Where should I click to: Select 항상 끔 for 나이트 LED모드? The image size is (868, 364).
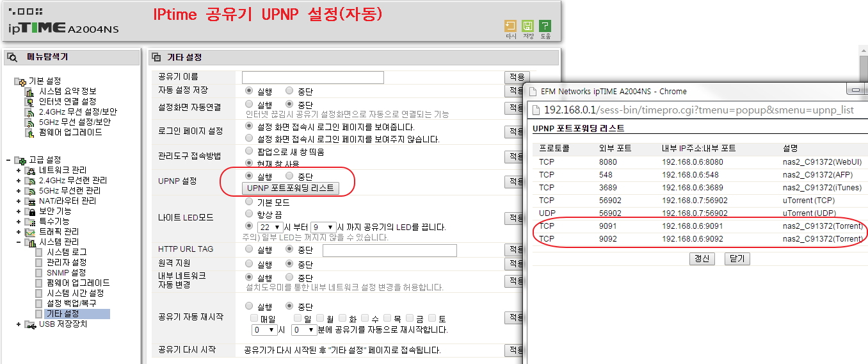[x=250, y=214]
